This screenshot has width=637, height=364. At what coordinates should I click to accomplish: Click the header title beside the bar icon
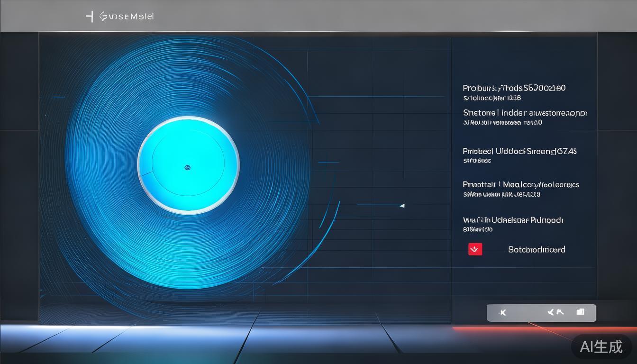[x=127, y=16]
